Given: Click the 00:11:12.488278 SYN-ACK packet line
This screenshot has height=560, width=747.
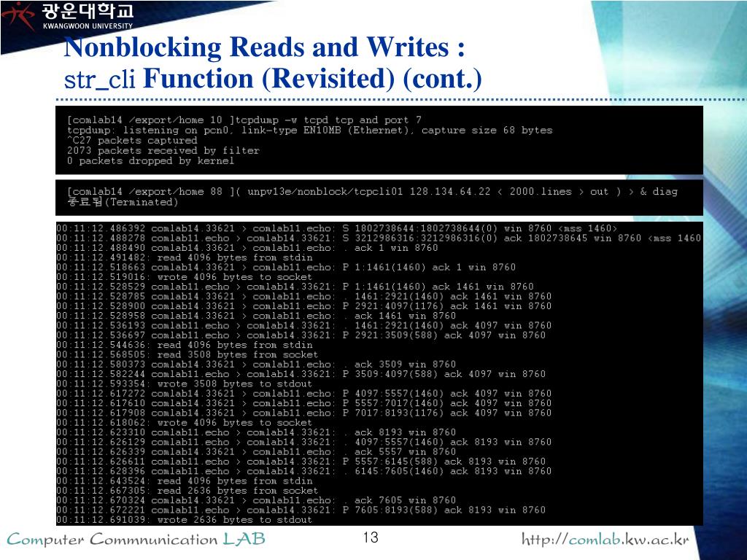Looking at the screenshot, I should point(379,238).
